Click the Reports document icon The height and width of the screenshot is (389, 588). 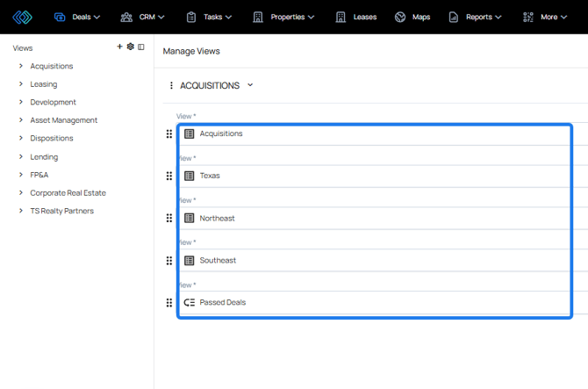[x=454, y=17]
